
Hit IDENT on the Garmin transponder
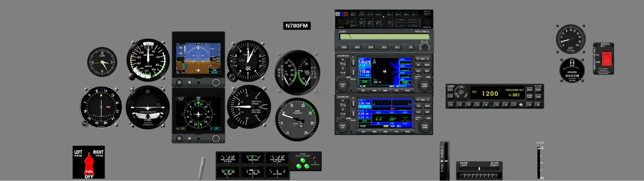pos(451,90)
